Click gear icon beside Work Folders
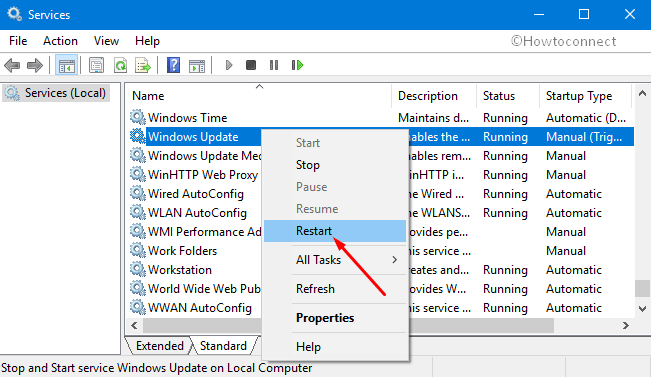 click(137, 250)
